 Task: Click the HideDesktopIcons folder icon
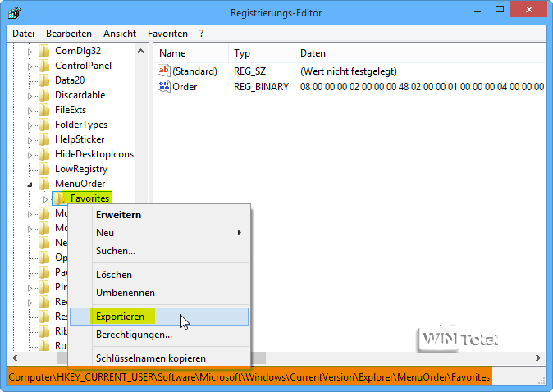pyautogui.click(x=44, y=154)
